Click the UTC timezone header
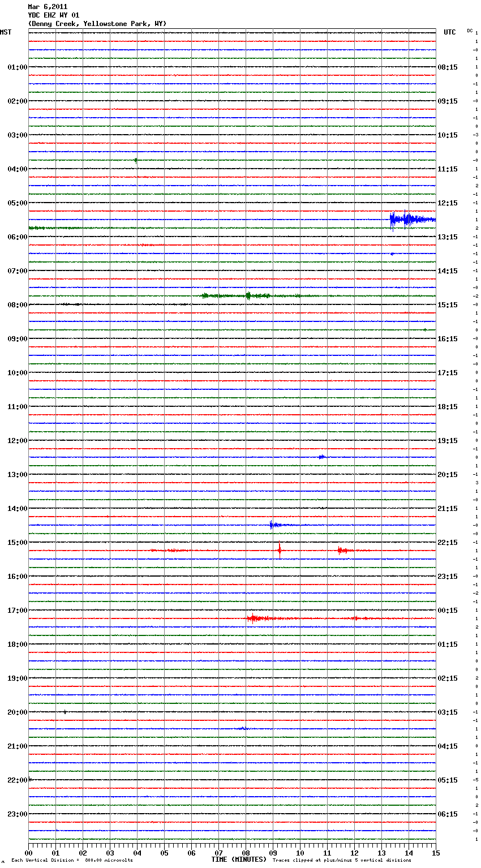The height and width of the screenshot is (868, 481). 450,32
